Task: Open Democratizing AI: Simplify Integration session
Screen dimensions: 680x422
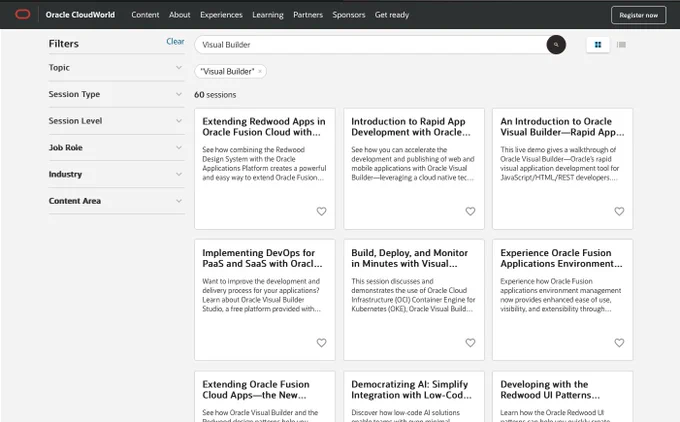Action: pos(411,389)
